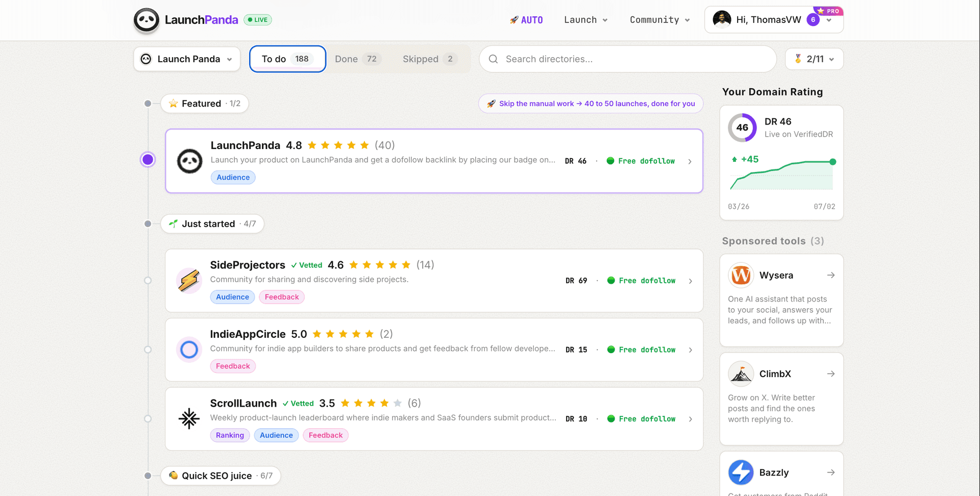
Task: Focus the Search directories field
Action: tap(628, 59)
